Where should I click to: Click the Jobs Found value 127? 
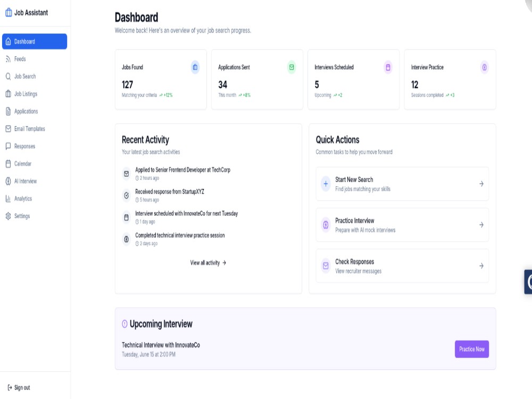(x=128, y=85)
